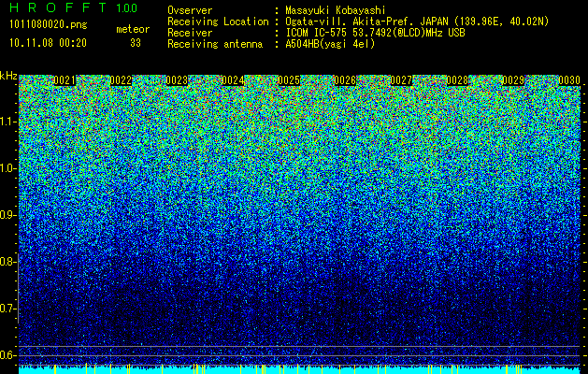Click the 0023 time marker
This screenshot has width=588, height=374.
(177, 80)
